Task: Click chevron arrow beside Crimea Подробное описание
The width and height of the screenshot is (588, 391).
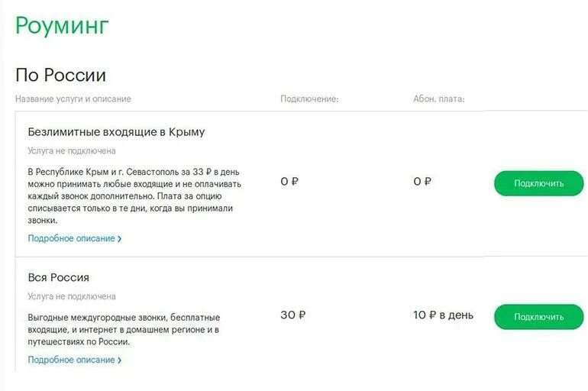Action: coord(119,239)
